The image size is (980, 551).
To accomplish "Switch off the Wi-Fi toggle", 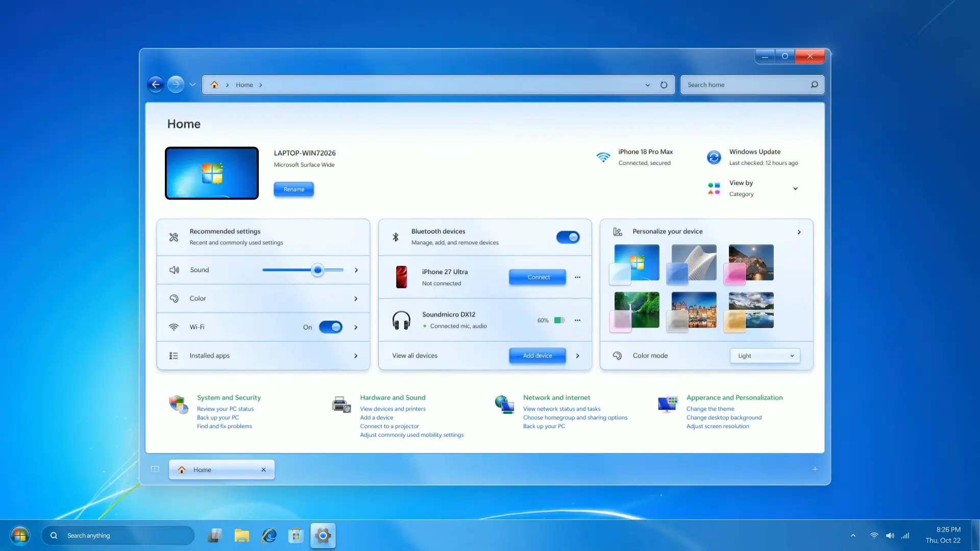I will 330,327.
